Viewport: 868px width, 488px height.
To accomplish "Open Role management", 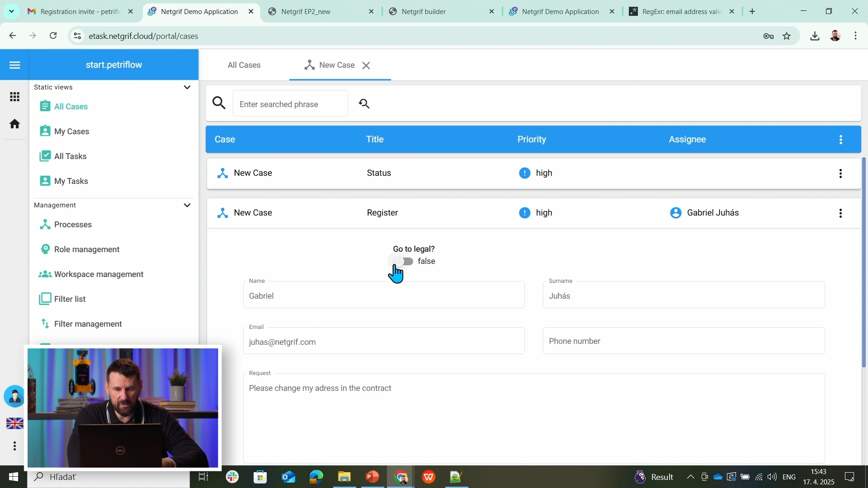I will [x=87, y=249].
